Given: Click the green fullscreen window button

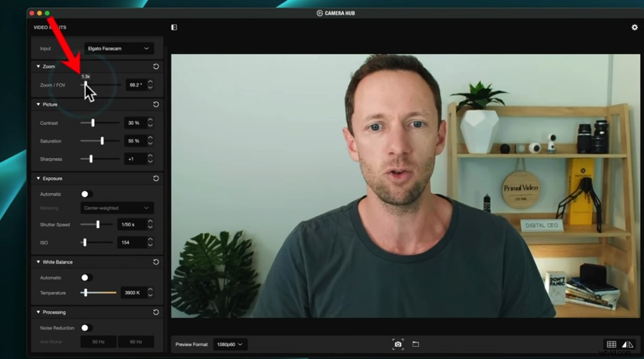Looking at the screenshot, I should (47, 13).
